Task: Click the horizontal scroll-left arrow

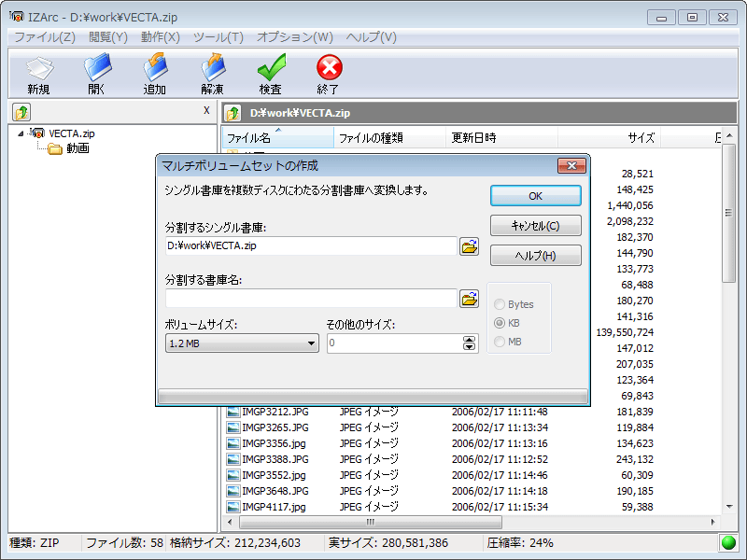Action: 230,522
